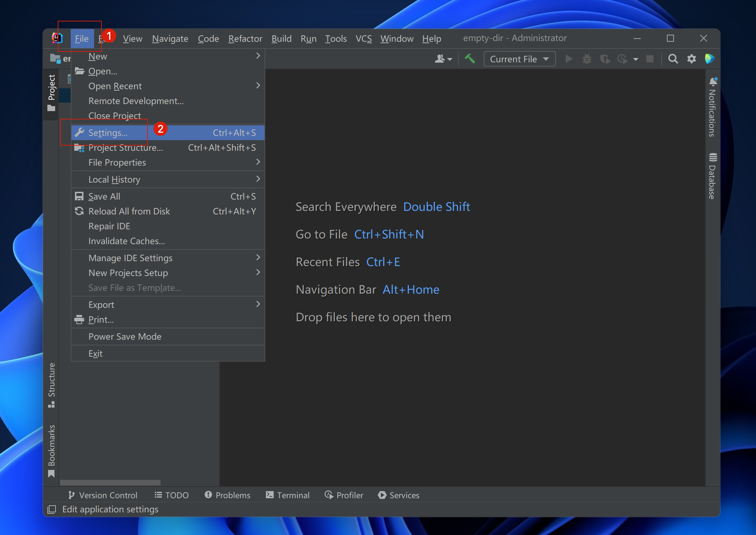Click the File menu
756x535 pixels.
(82, 39)
